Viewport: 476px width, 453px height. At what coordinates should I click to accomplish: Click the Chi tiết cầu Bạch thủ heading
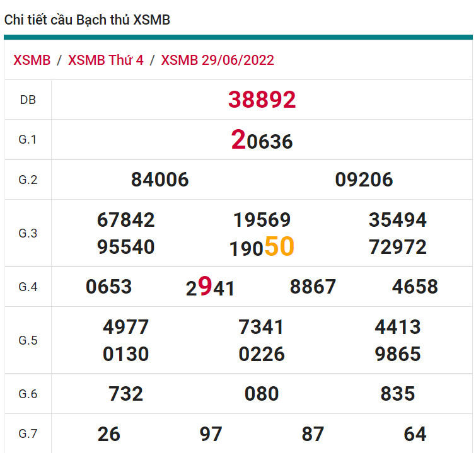[87, 20]
